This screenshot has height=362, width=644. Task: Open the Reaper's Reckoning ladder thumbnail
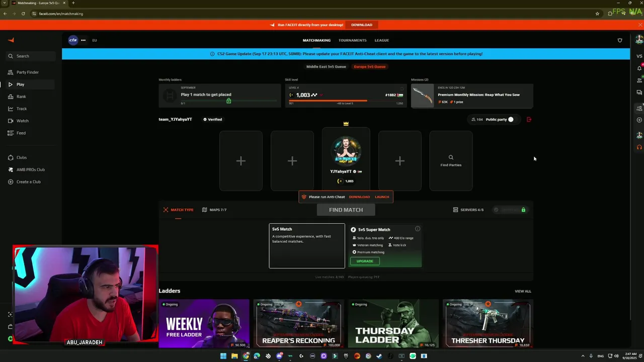click(299, 324)
